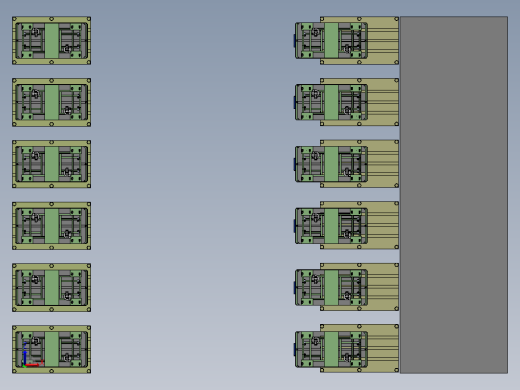The height and width of the screenshot is (390, 520).
Task: Select the large gray rectangular panel
Action: 454,195
